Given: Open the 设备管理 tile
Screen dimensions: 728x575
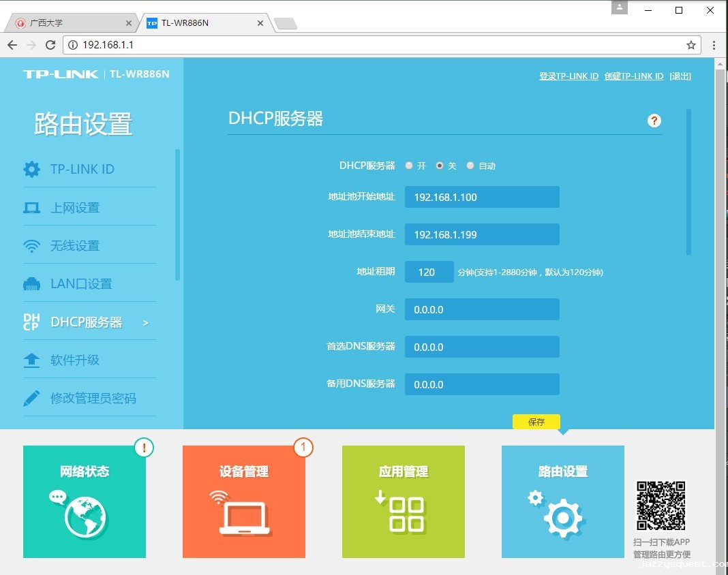Looking at the screenshot, I should click(243, 501).
